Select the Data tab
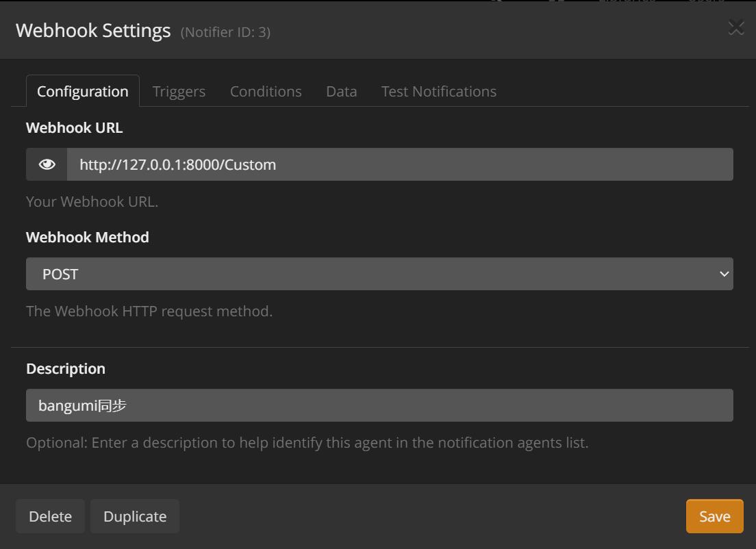 (x=341, y=91)
